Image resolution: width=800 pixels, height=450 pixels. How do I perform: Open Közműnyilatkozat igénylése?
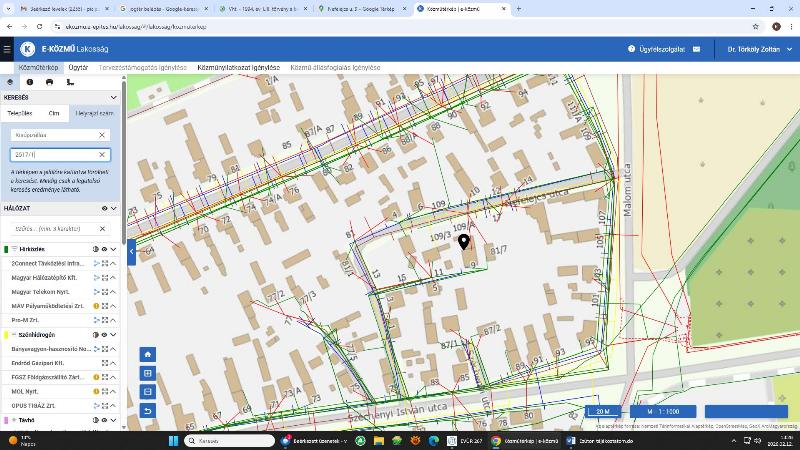click(x=238, y=67)
